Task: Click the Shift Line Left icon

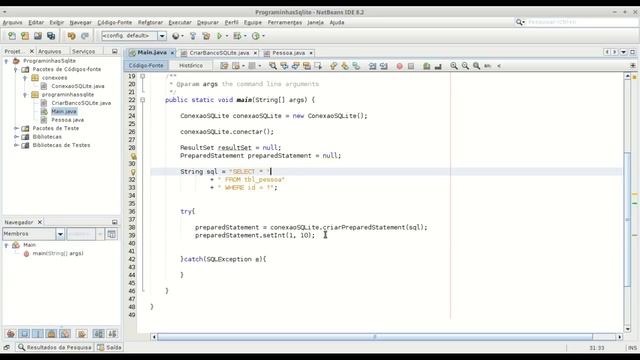Action: tap(372, 66)
